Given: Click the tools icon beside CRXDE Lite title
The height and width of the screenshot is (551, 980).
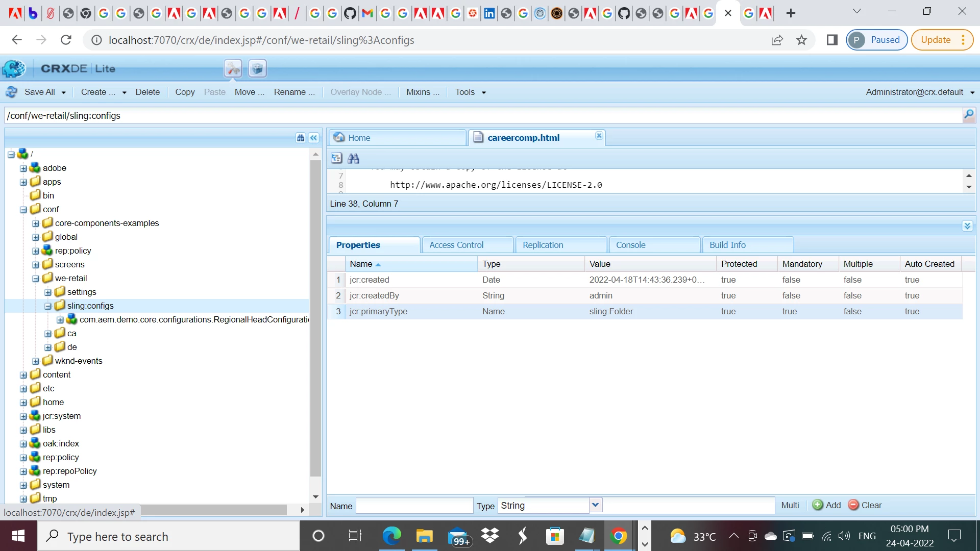Looking at the screenshot, I should click(x=233, y=68).
